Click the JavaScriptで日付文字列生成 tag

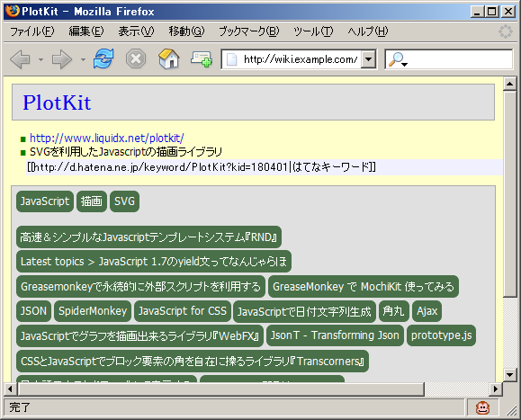click(x=304, y=311)
